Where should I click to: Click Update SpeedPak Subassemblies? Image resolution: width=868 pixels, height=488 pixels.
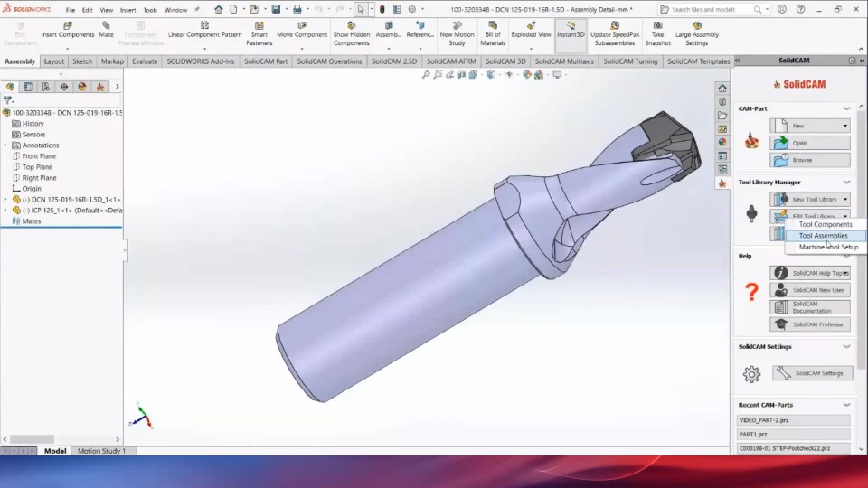[x=615, y=33]
